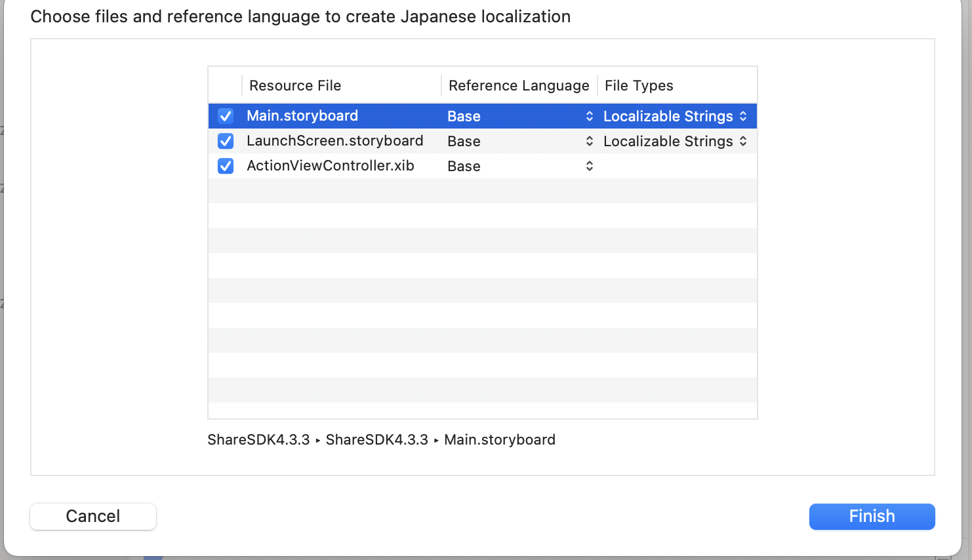Open File Types popup for LaunchScreen.storyboard
The height and width of the screenshot is (560, 972).
coord(675,141)
